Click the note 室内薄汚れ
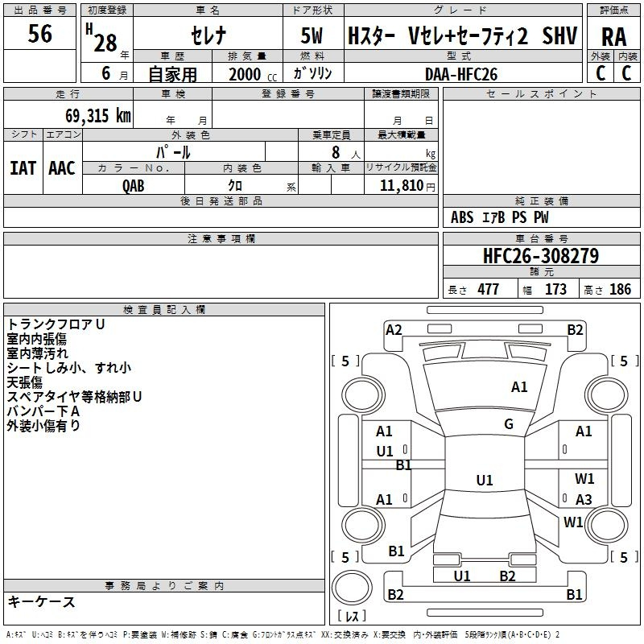 37,353
